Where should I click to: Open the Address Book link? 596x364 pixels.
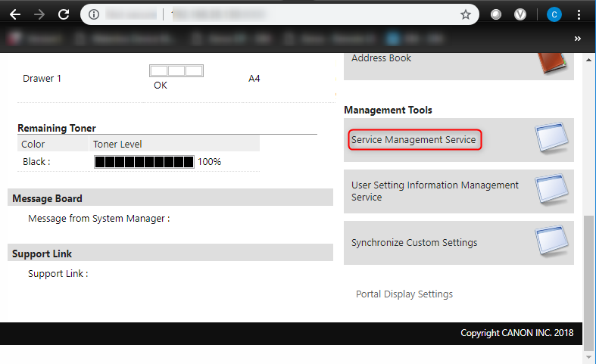(x=381, y=58)
